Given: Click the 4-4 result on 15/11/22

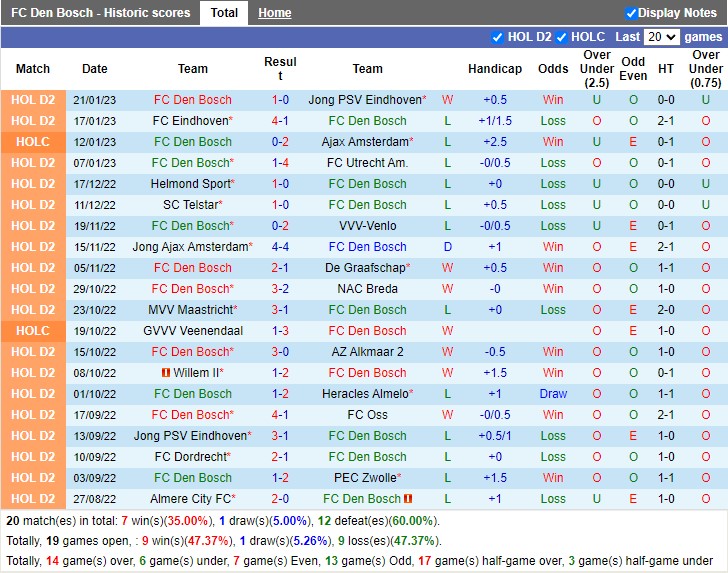Looking at the screenshot, I should click(280, 247).
